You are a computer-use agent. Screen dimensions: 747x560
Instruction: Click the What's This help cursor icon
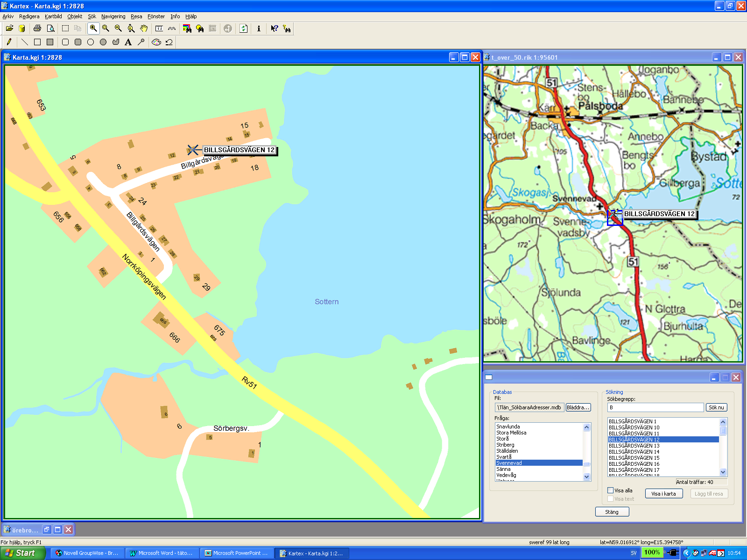click(x=275, y=28)
